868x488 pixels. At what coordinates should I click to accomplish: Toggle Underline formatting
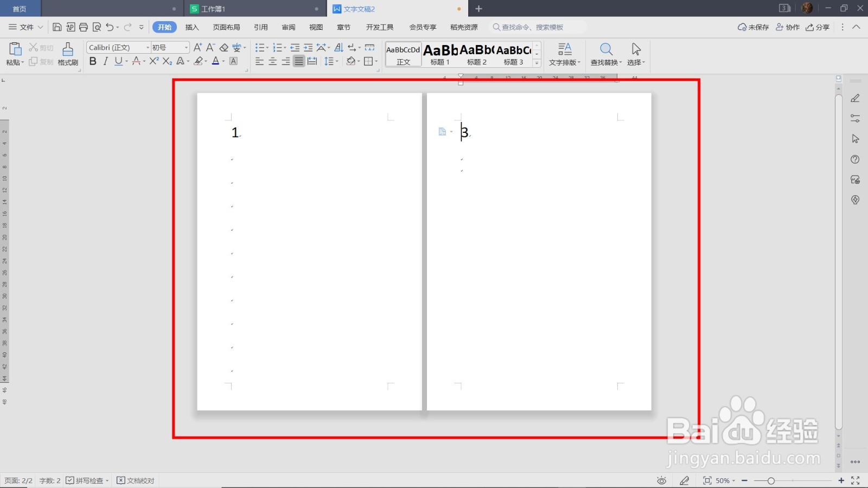(x=118, y=61)
